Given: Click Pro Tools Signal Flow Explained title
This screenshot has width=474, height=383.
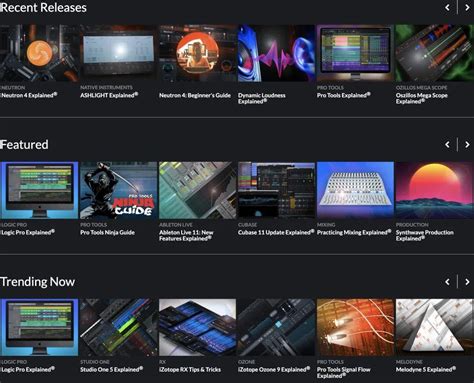Looking at the screenshot, I should coord(344,373).
